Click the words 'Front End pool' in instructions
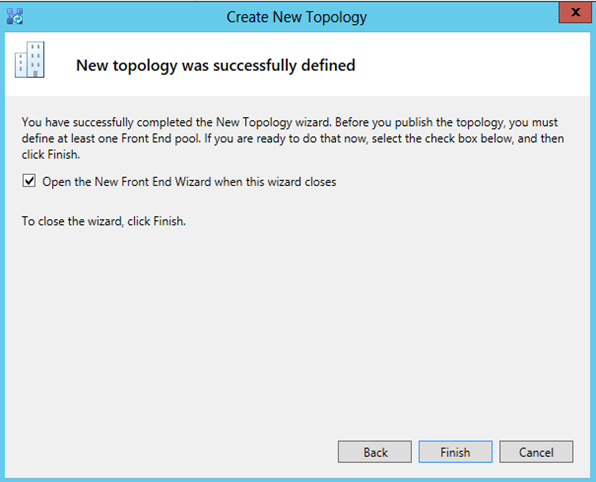Image resolution: width=596 pixels, height=482 pixels. coord(160,138)
